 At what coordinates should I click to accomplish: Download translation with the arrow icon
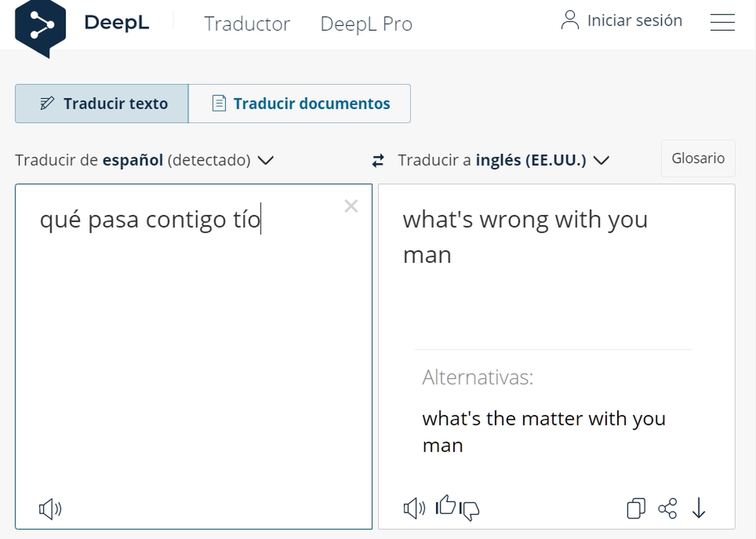(x=698, y=508)
